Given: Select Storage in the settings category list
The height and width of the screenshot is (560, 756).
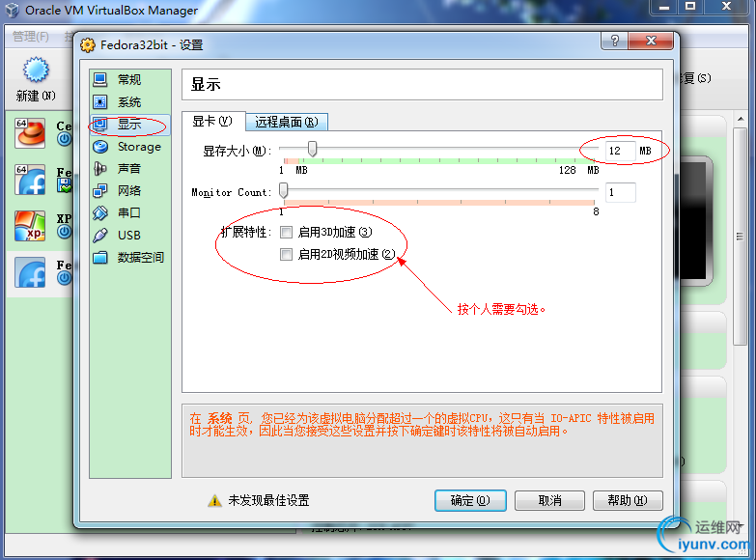Looking at the screenshot, I should (129, 147).
